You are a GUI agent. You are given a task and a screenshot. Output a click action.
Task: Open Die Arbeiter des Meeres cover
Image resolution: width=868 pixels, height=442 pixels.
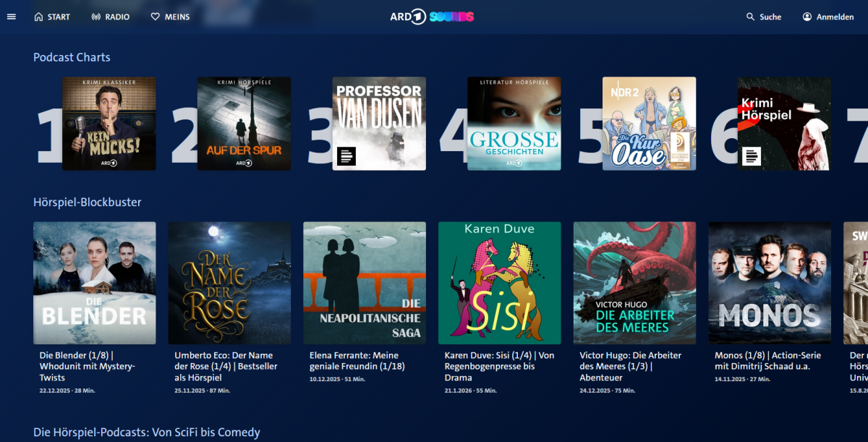[x=635, y=283]
